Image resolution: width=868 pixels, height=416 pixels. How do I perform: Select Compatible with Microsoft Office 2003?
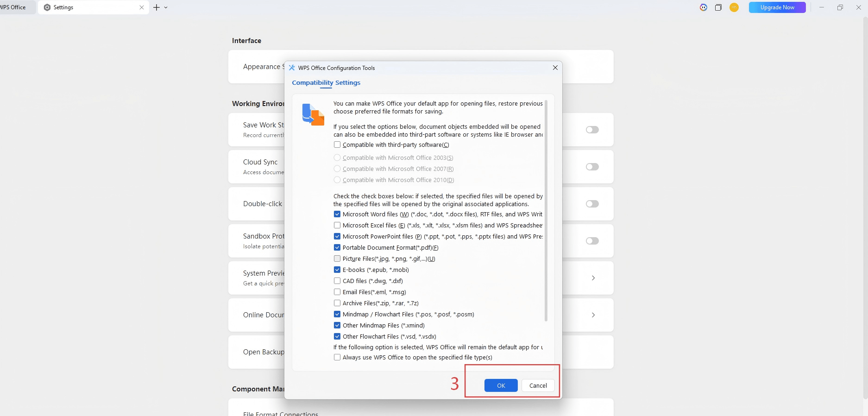coord(337,158)
